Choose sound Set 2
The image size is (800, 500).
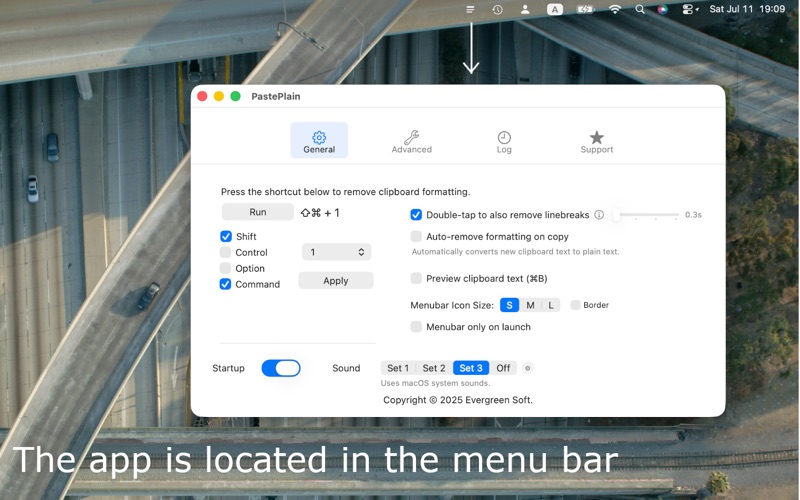click(x=434, y=368)
